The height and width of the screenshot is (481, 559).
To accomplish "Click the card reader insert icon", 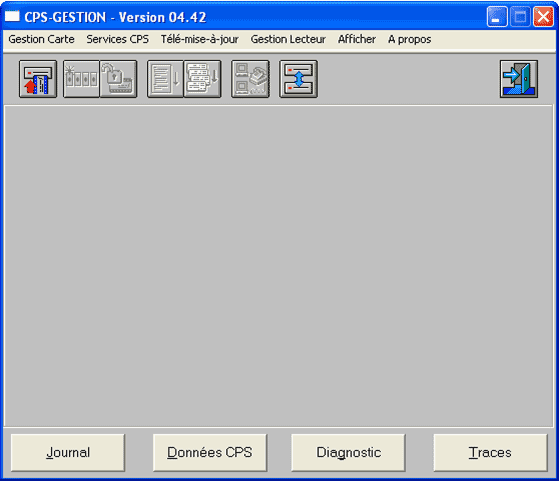I will pyautogui.click(x=38, y=79).
